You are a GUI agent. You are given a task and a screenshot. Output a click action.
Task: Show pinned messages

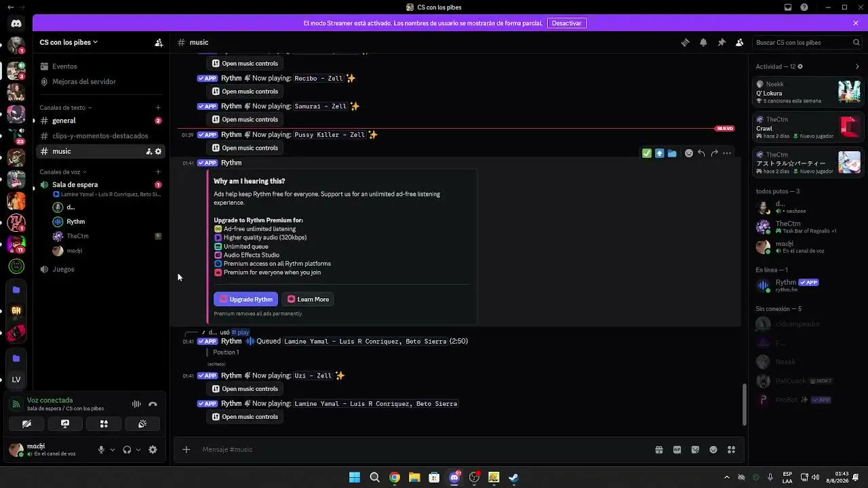722,42
